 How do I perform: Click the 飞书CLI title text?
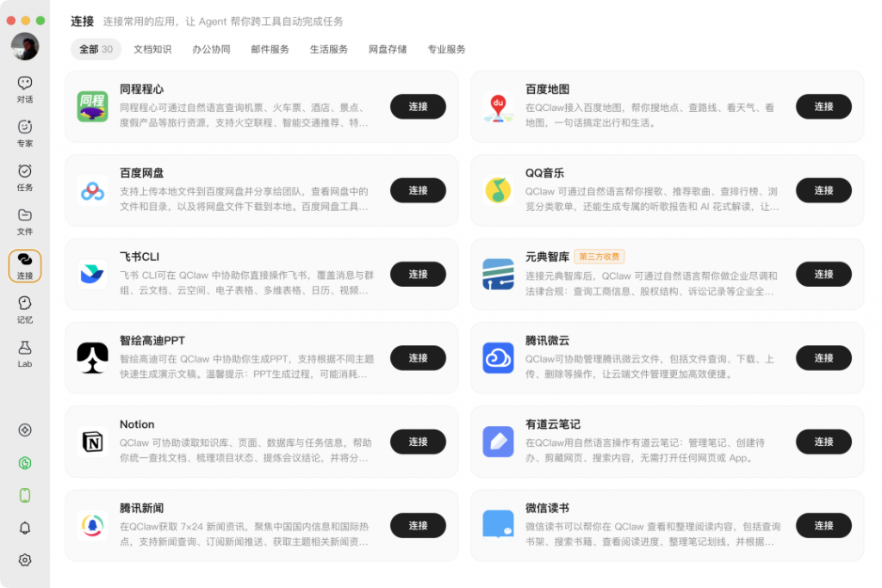point(140,257)
